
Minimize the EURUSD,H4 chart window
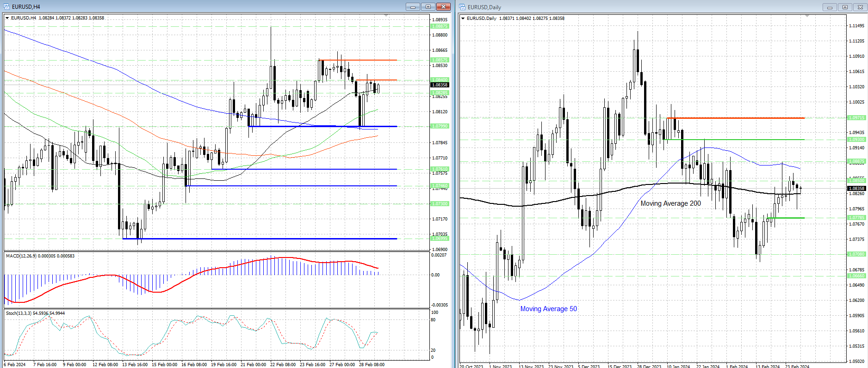tap(413, 6)
